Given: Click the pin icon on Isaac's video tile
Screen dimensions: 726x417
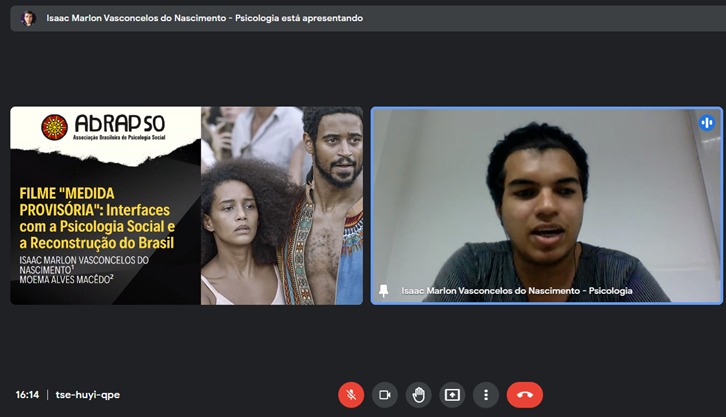Looking at the screenshot, I should point(383,291).
